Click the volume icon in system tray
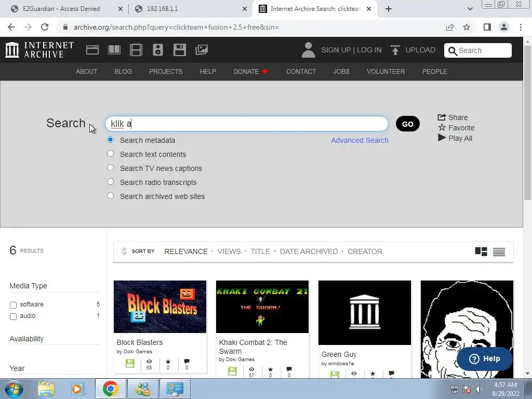Screen dimensions: 532x399 479,389
